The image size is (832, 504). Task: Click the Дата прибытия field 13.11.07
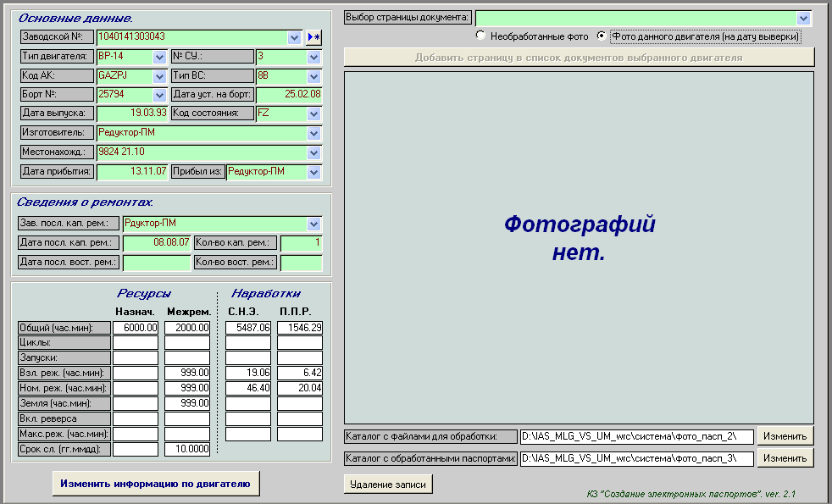(x=132, y=172)
